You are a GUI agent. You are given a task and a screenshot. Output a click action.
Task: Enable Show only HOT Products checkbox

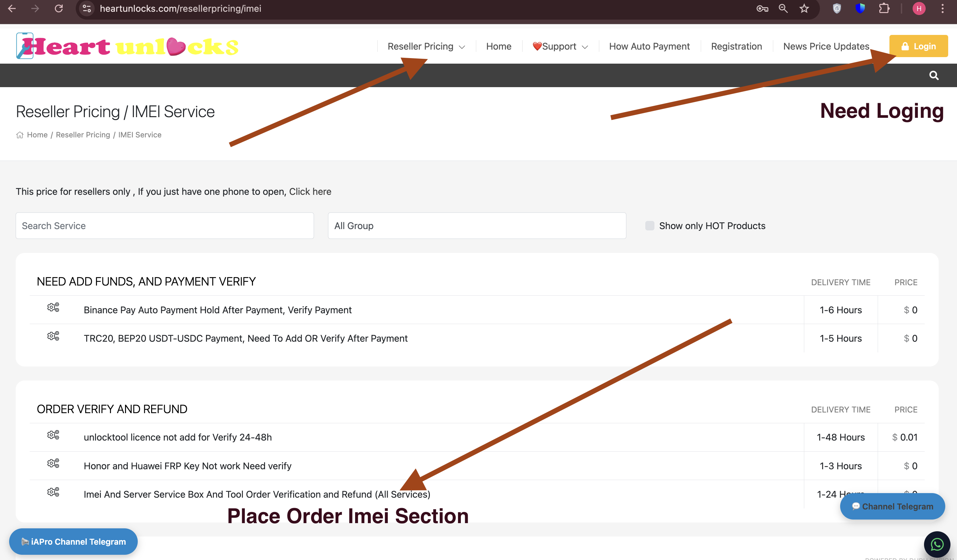[x=650, y=226]
